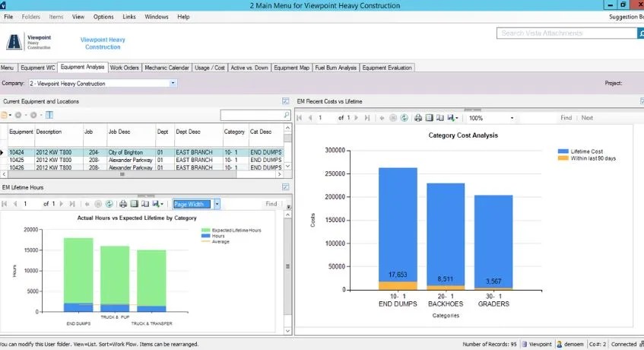The width and height of the screenshot is (644, 350).
Task: Switch to the Fuel Burn Analysis tab
Action: click(335, 68)
